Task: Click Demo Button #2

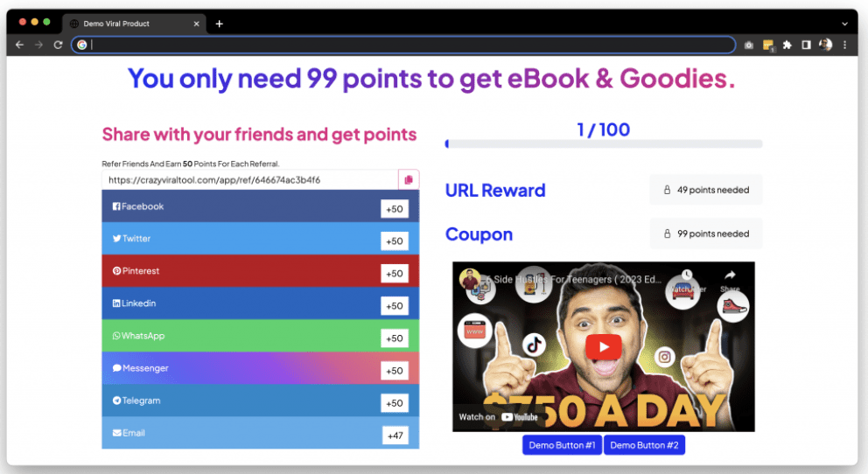Action: [x=644, y=445]
